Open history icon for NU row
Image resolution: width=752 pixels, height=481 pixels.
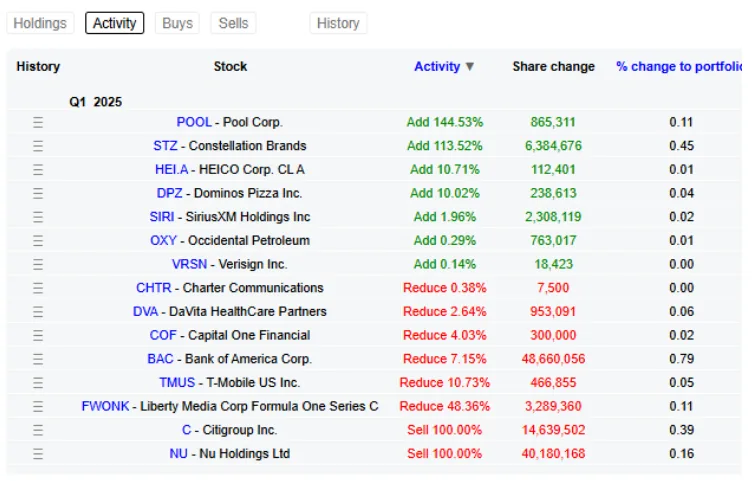click(38, 454)
